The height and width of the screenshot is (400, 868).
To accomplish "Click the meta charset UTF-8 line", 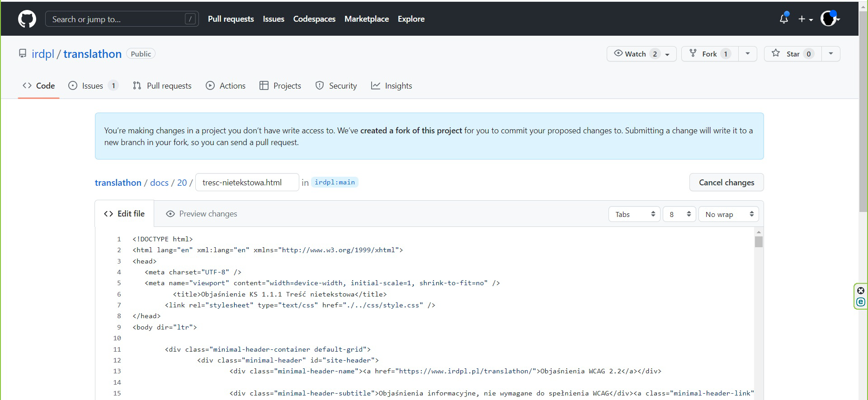I will coord(193,272).
